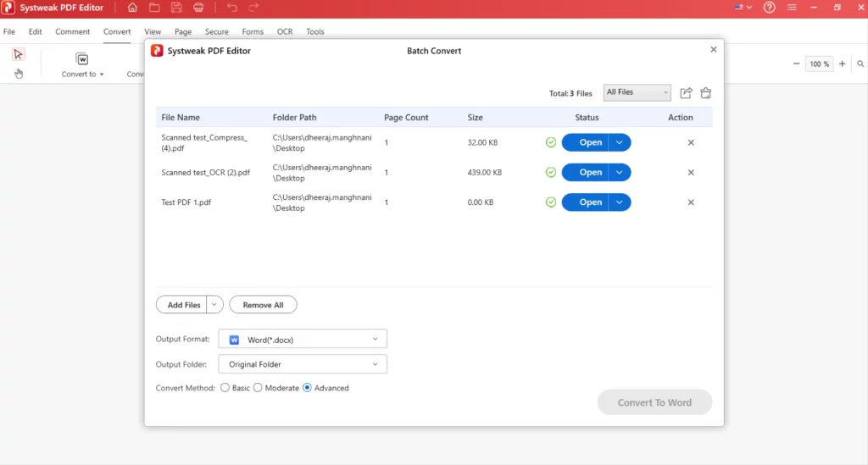Click Convert To Word button
The height and width of the screenshot is (465, 868).
655,402
